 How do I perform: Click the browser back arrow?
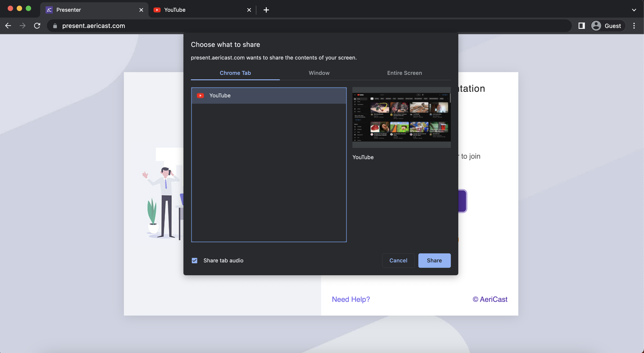click(8, 26)
